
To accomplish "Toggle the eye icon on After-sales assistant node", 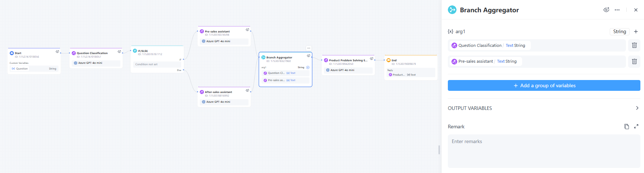I will 247,90.
